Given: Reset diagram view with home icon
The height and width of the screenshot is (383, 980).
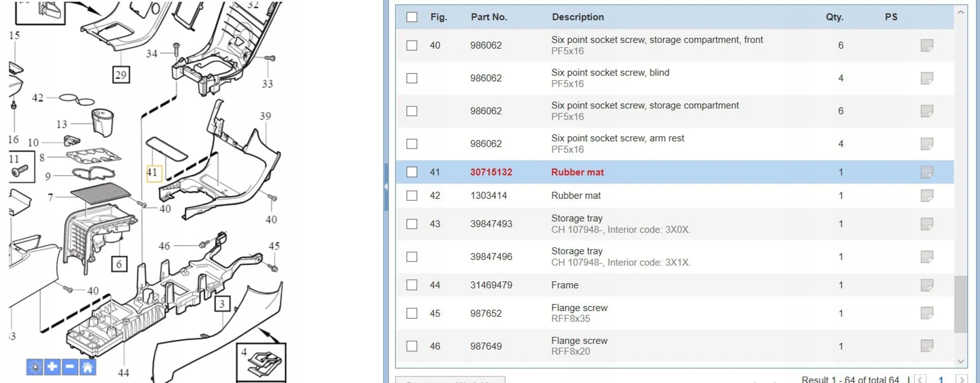Looking at the screenshot, I should pyautogui.click(x=87, y=367).
